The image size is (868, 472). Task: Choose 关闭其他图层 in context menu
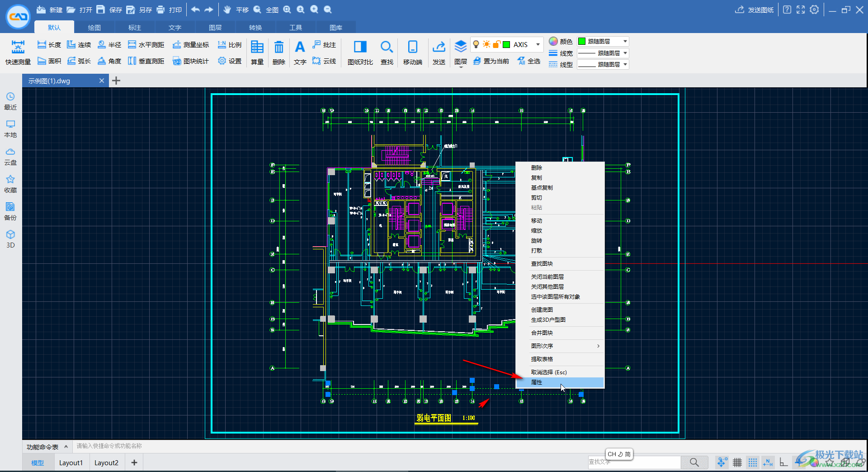pyautogui.click(x=560, y=287)
